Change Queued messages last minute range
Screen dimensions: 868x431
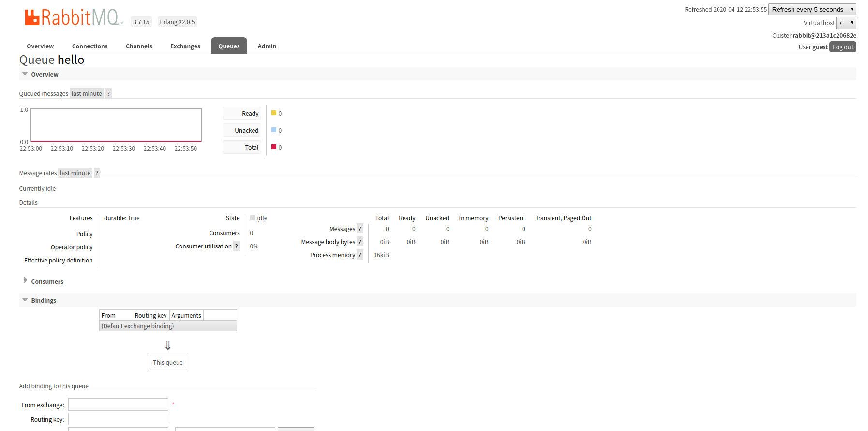[87, 94]
